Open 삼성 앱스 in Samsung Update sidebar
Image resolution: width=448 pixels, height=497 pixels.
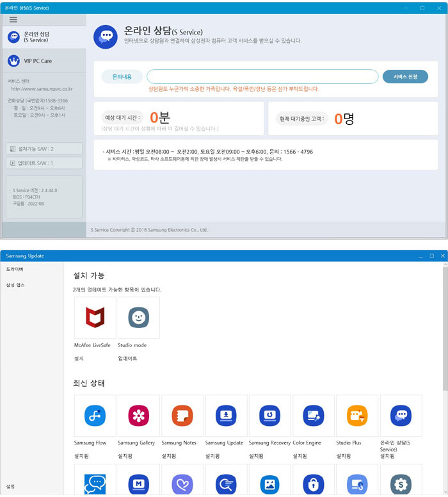pyautogui.click(x=15, y=285)
